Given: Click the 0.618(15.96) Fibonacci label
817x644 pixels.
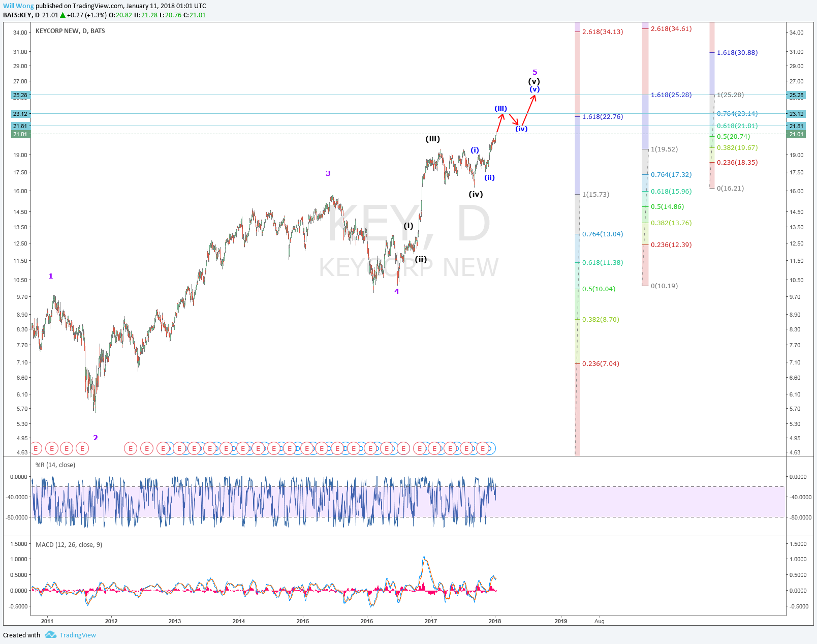Looking at the screenshot, I should tap(671, 192).
